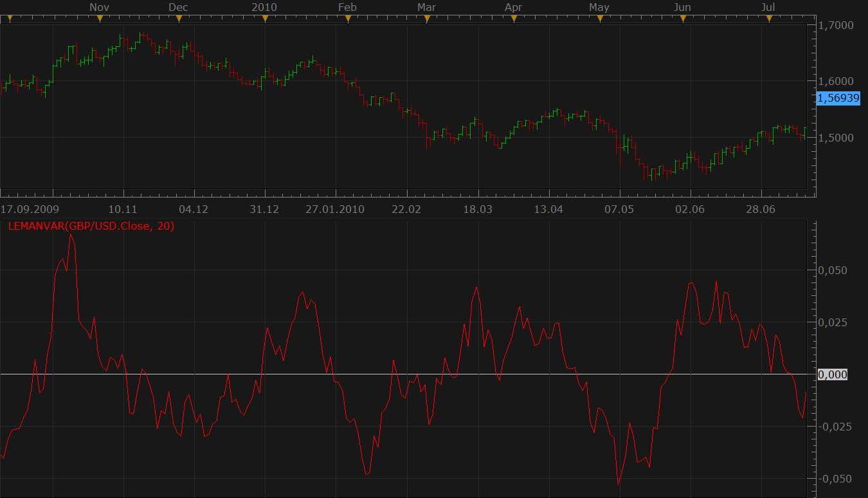Select the Jul month marker triangle
Image resolution: width=868 pixels, height=498 pixels.
[x=769, y=19]
